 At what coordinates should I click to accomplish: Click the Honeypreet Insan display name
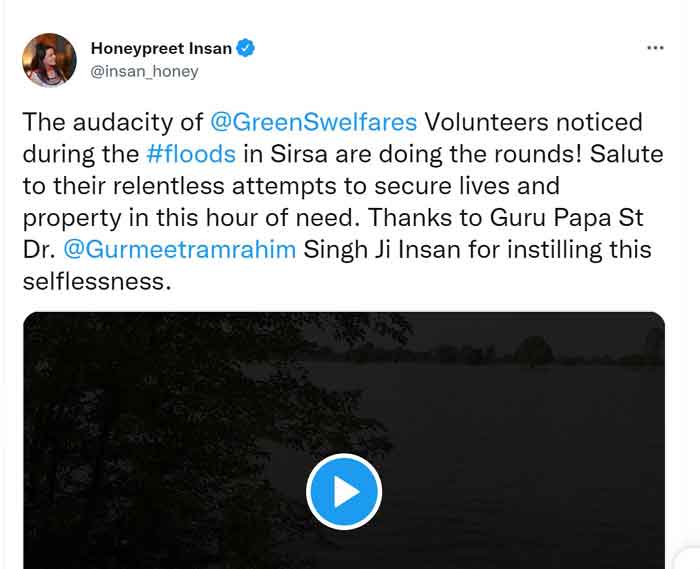pyautogui.click(x=161, y=48)
